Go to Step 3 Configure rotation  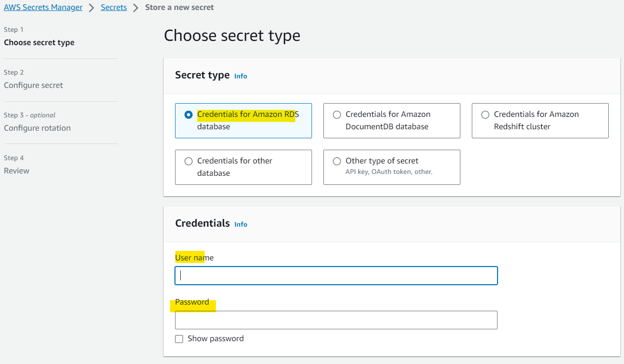37,128
